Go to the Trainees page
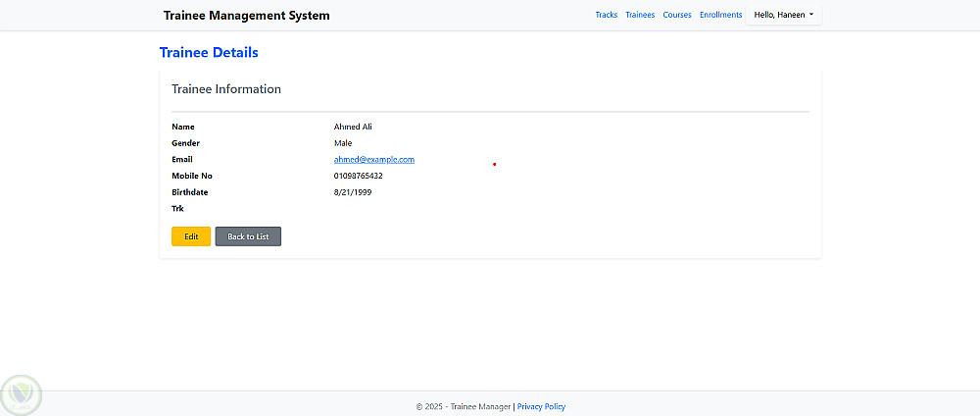Viewport: 980px width, 416px height. click(640, 15)
